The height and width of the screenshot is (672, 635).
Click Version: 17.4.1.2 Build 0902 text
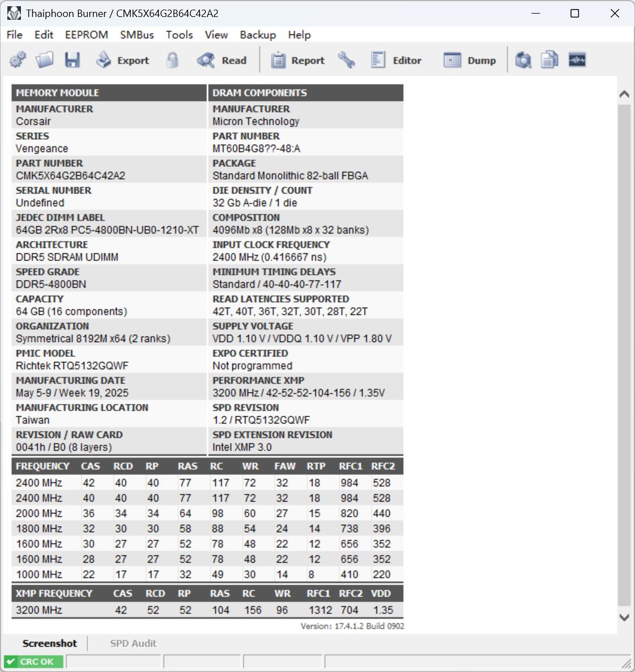point(352,626)
